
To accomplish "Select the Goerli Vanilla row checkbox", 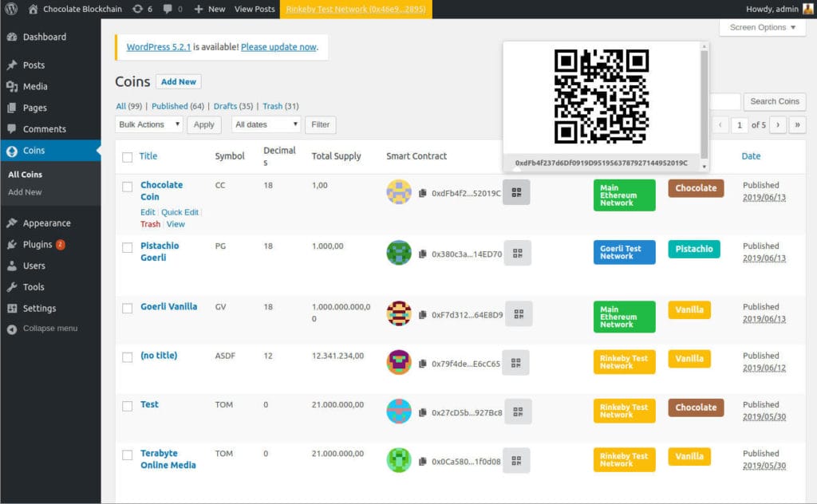I will [127, 309].
